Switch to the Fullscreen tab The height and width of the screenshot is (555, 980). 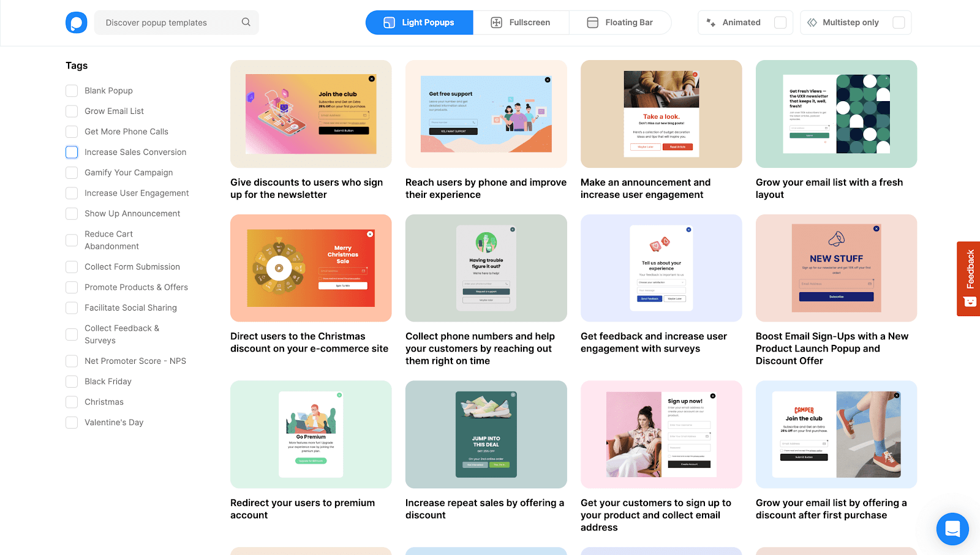[x=521, y=23]
